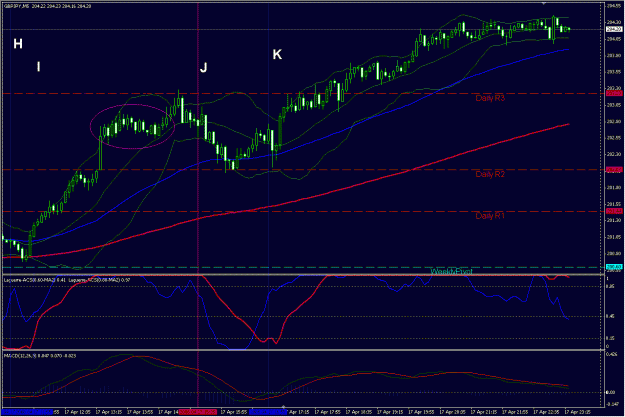625x417 pixels.
Task: Click the '17 Apr 21:15' time axis label
Action: coord(484,412)
